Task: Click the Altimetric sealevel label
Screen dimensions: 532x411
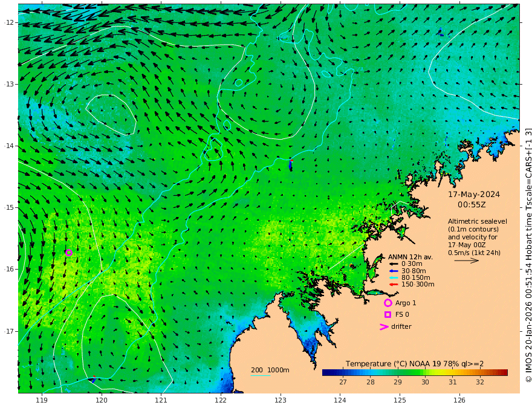Action: (x=478, y=221)
